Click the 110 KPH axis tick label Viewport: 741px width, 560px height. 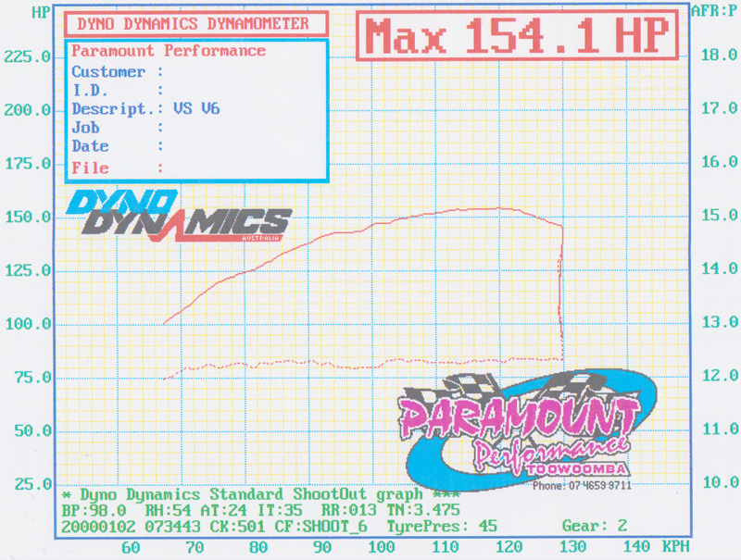point(446,547)
